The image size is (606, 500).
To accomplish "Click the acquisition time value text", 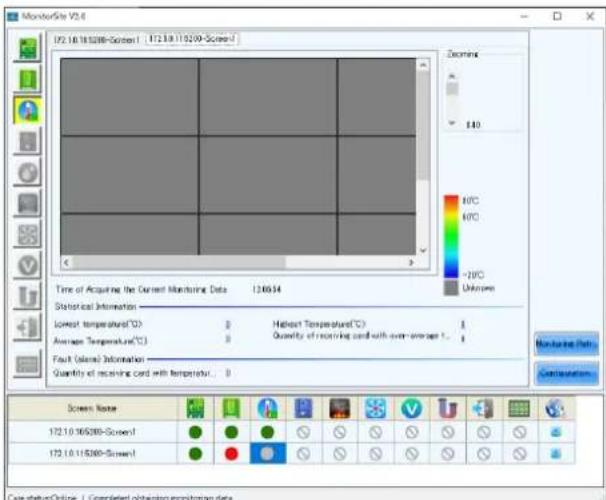I will (x=267, y=289).
